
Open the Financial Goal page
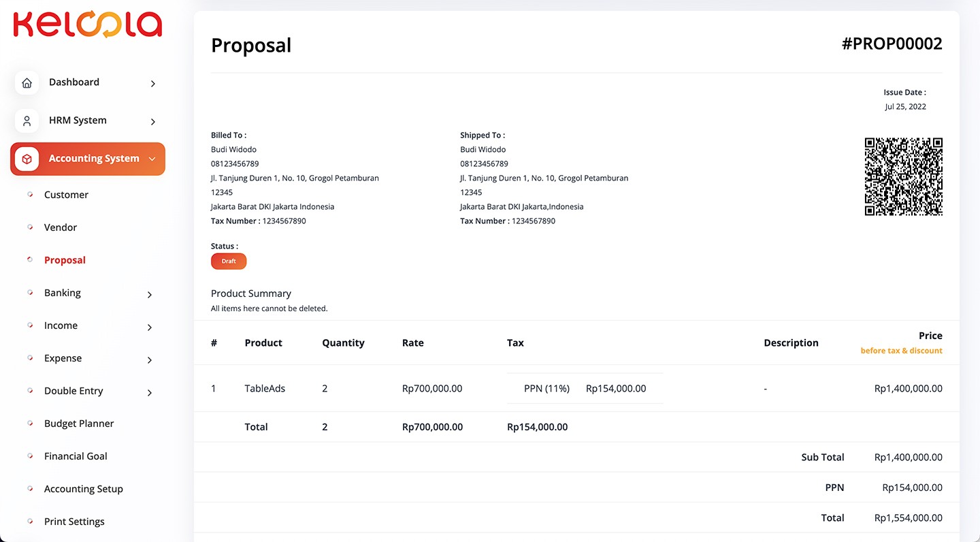point(76,456)
